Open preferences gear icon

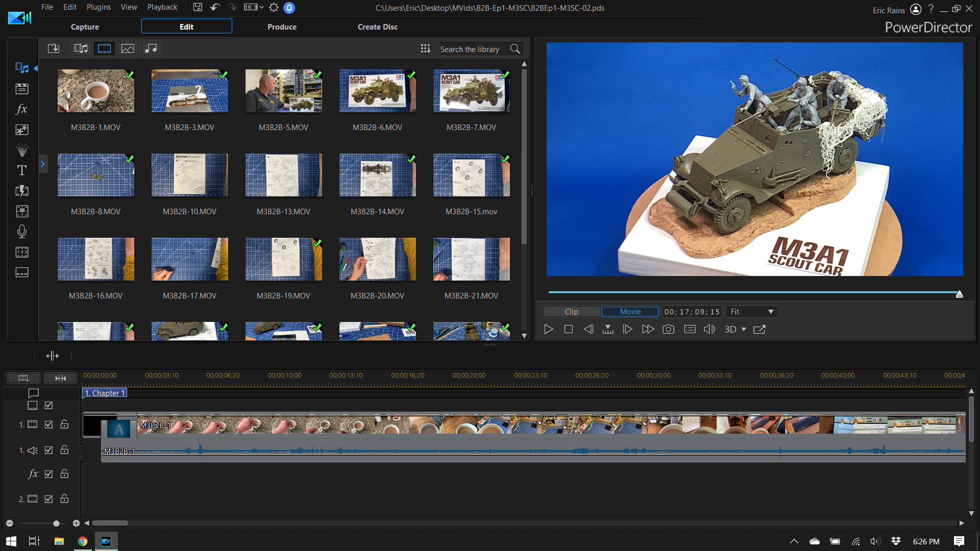pos(274,7)
